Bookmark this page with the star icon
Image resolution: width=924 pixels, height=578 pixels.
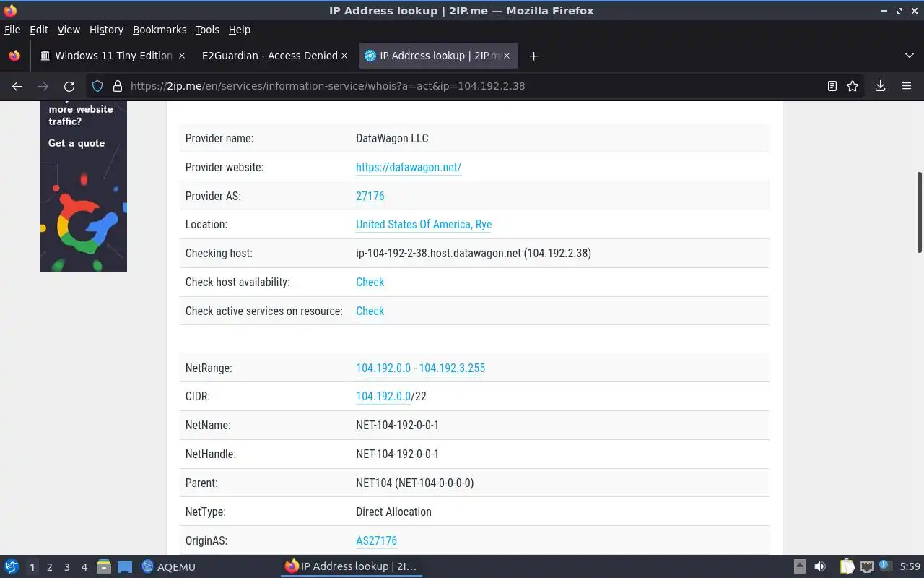point(853,86)
